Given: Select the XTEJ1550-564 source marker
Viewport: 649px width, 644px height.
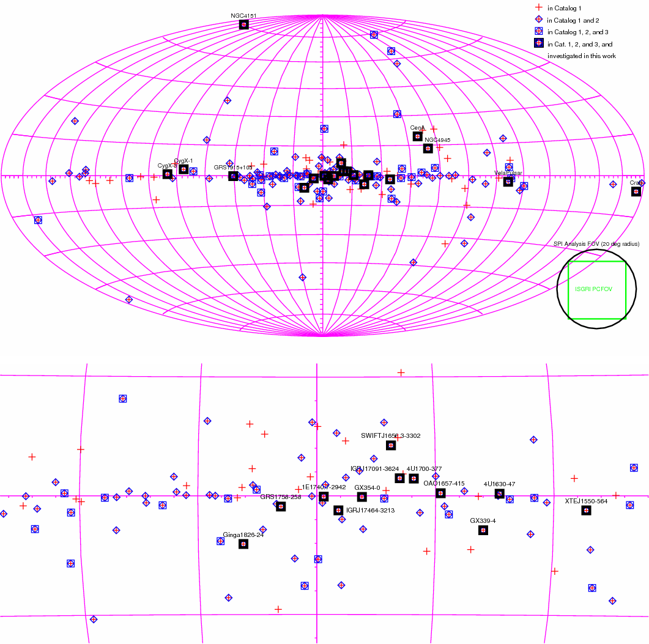Looking at the screenshot, I should pyautogui.click(x=587, y=511).
